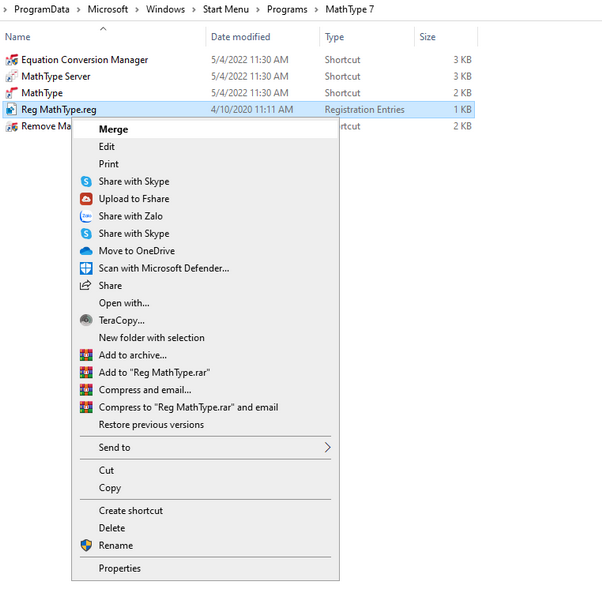This screenshot has width=602, height=597.
Task: Click the Name column header
Action: tap(18, 37)
